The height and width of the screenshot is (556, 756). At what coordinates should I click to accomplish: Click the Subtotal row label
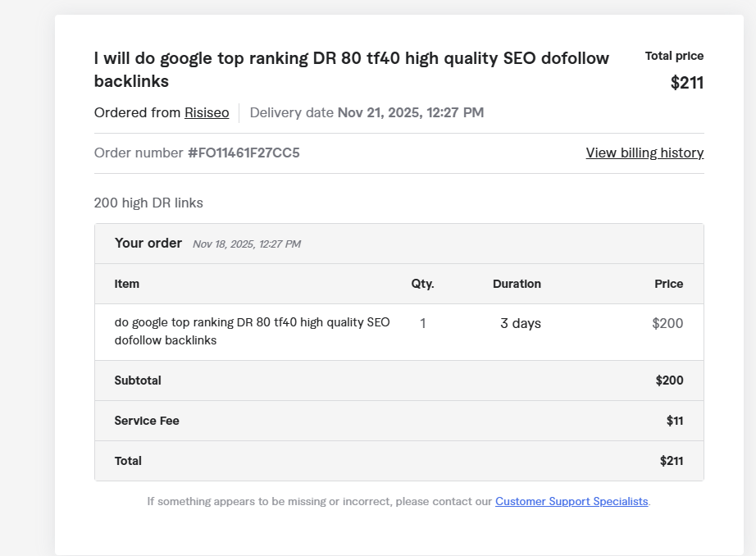pos(138,381)
